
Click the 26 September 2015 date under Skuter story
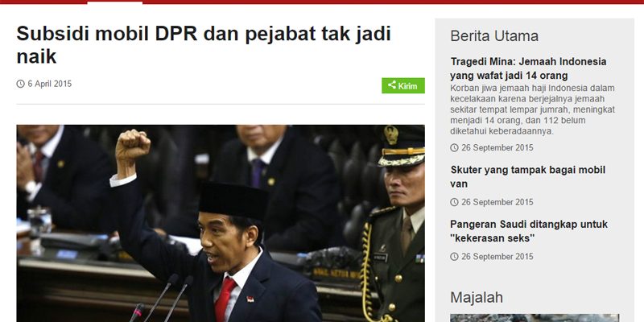click(x=497, y=202)
